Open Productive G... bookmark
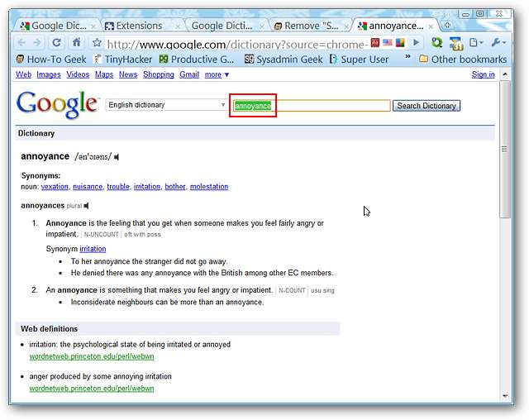Image resolution: width=529 pixels, height=420 pixels. coord(197,60)
